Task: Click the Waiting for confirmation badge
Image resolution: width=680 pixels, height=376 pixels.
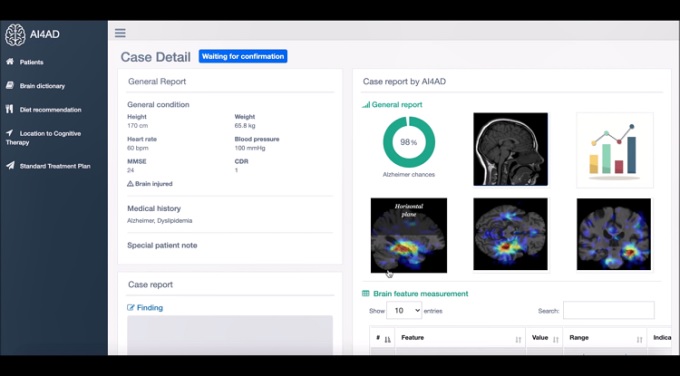Action: (x=243, y=56)
